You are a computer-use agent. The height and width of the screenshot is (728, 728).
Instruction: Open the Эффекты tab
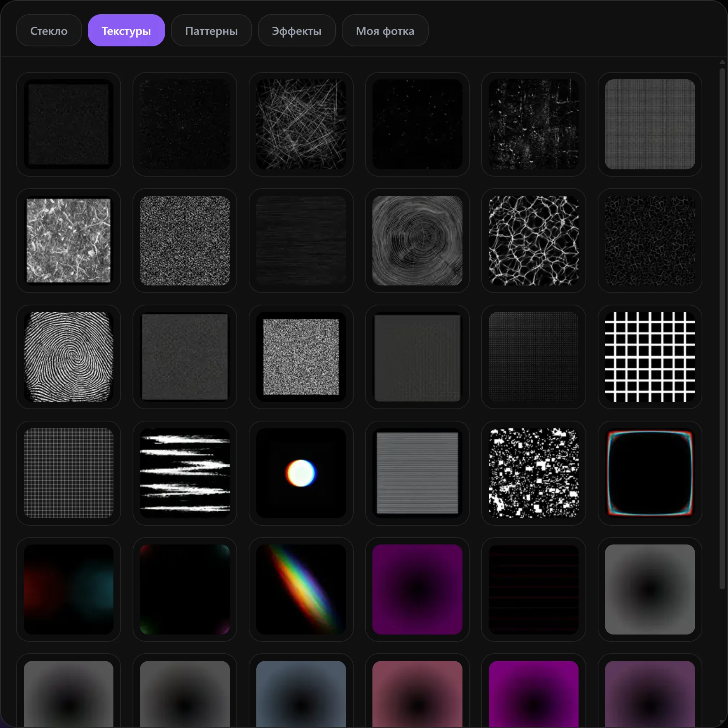coord(297,31)
